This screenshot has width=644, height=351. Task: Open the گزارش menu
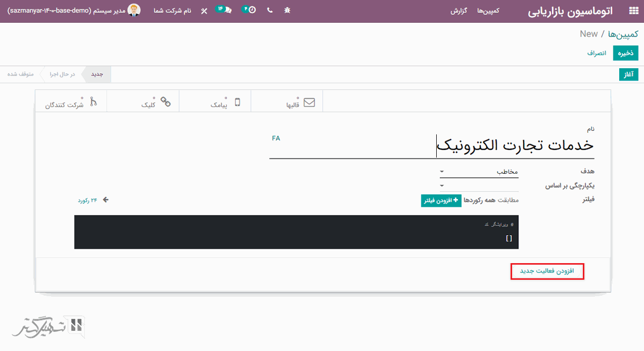tap(459, 11)
